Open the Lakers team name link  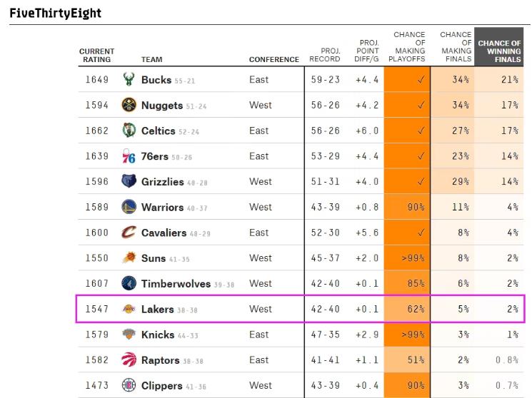point(157,309)
